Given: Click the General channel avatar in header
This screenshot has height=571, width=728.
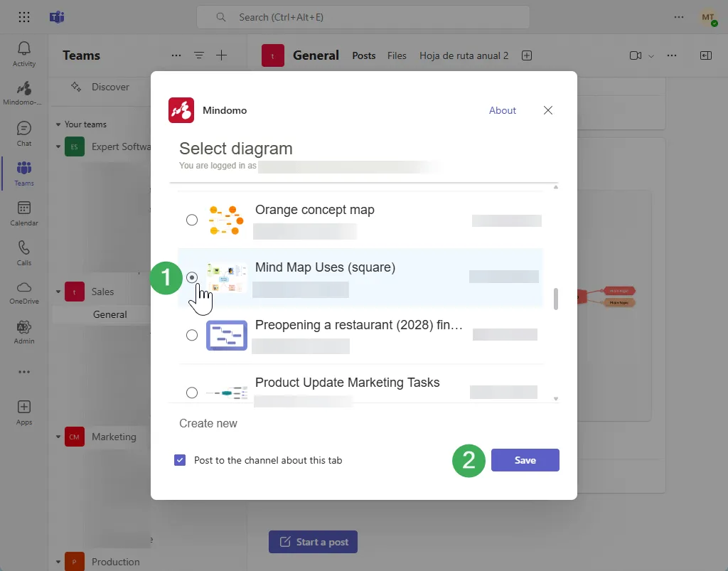Looking at the screenshot, I should [273, 55].
